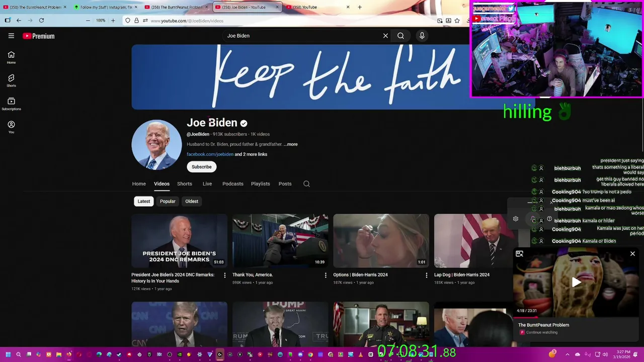Bookmark this page with the star
The height and width of the screenshot is (362, 644).
click(x=457, y=21)
